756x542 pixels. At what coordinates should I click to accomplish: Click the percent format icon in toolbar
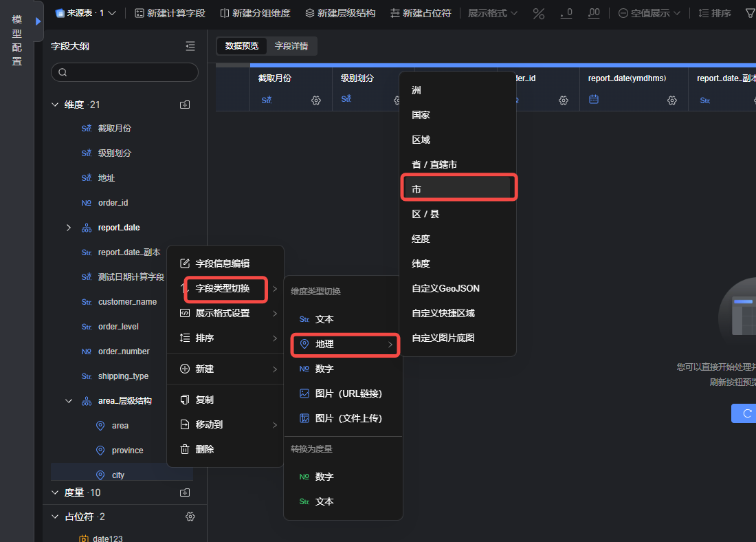(x=539, y=13)
